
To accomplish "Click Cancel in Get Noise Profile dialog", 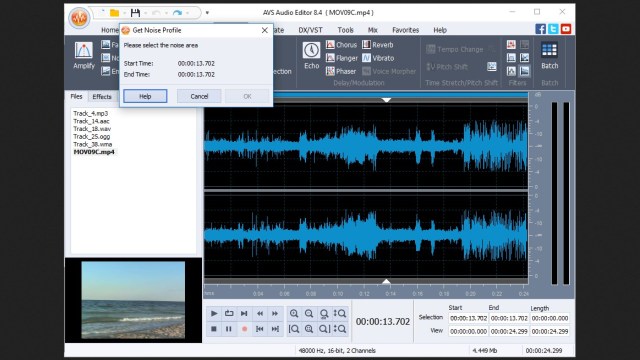I will point(199,96).
